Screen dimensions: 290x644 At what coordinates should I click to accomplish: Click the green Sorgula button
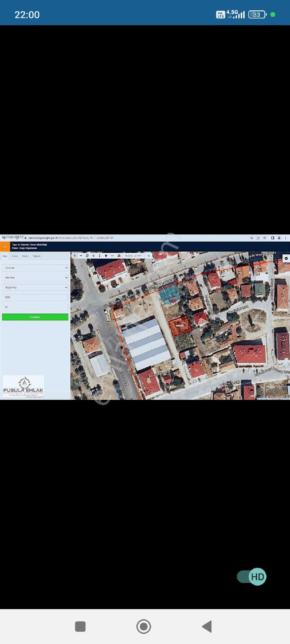tap(35, 317)
